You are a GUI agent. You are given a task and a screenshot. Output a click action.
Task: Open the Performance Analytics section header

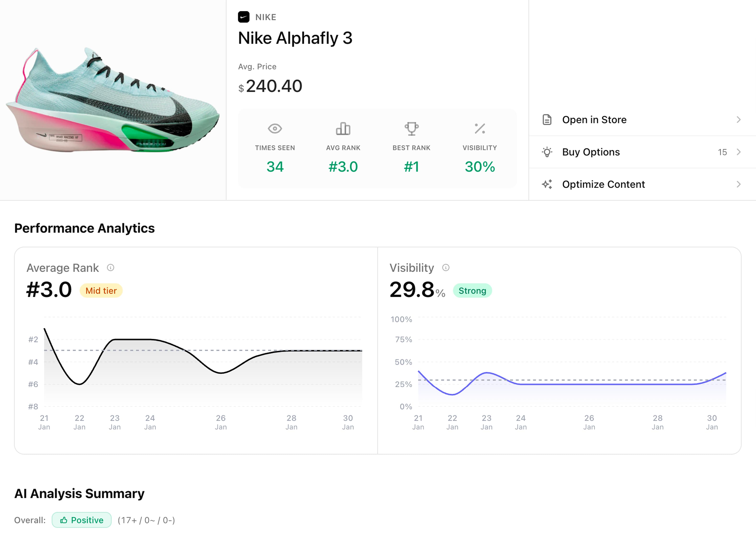tap(84, 228)
